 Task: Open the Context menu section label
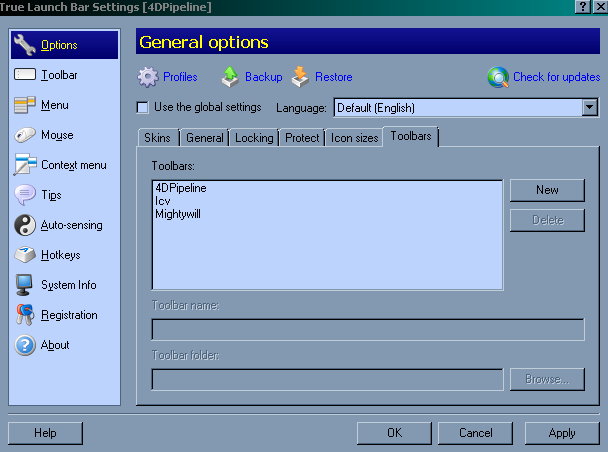pyautogui.click(x=74, y=165)
